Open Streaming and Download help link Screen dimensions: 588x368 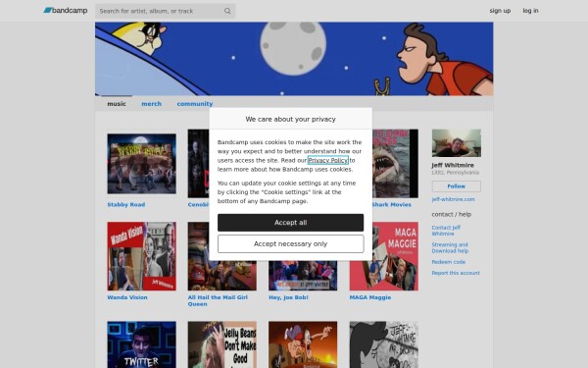(x=450, y=248)
